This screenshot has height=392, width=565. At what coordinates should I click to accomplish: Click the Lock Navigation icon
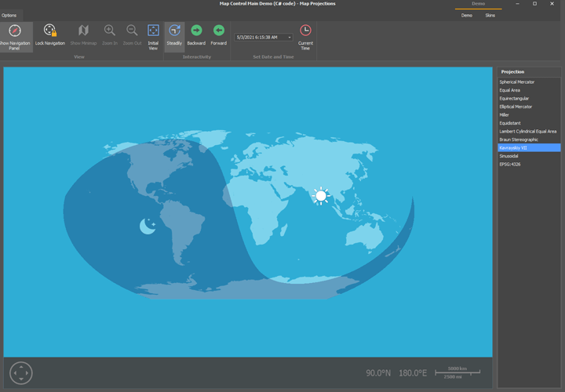point(50,31)
